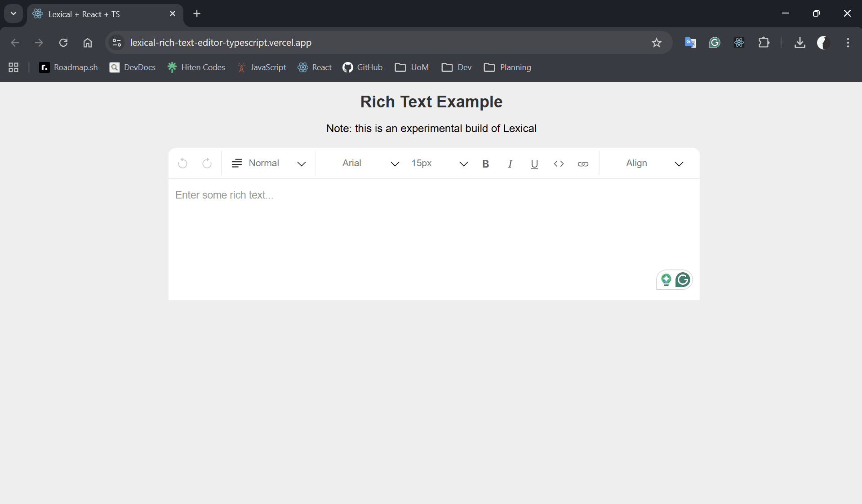Click the Grammarly icon in the editor

pos(683,280)
